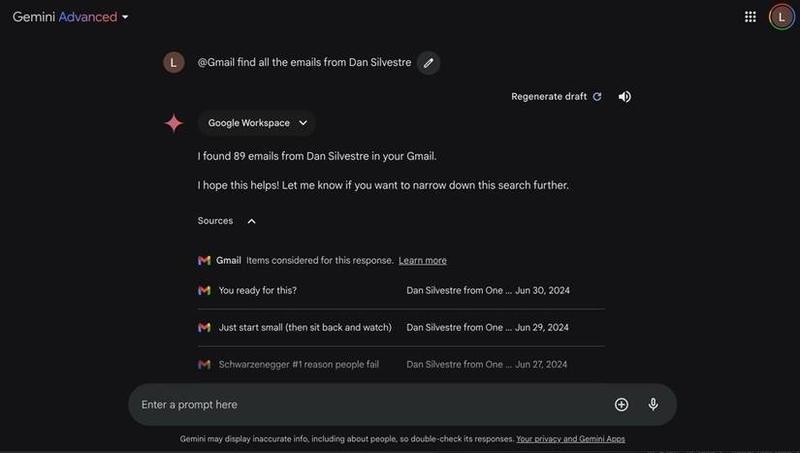Open the Learn more link
The height and width of the screenshot is (453, 800).
[422, 261]
